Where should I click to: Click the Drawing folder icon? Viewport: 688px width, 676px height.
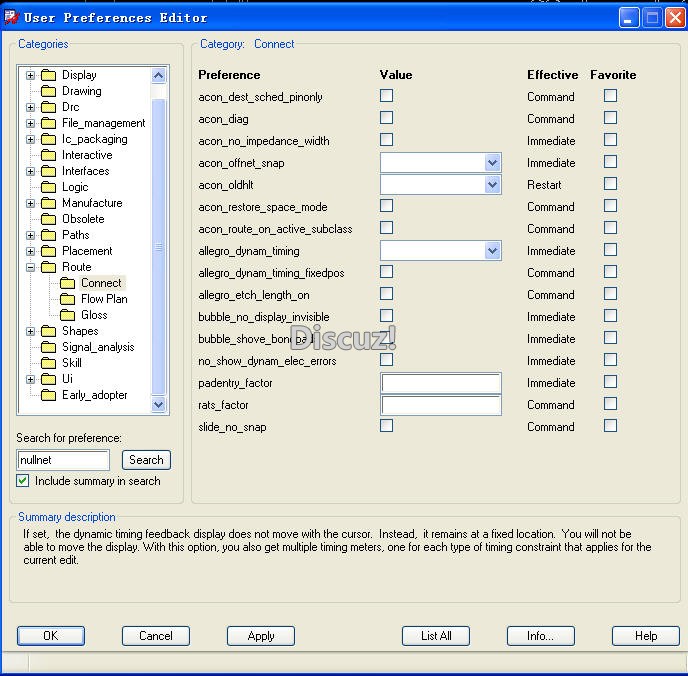(x=49, y=91)
